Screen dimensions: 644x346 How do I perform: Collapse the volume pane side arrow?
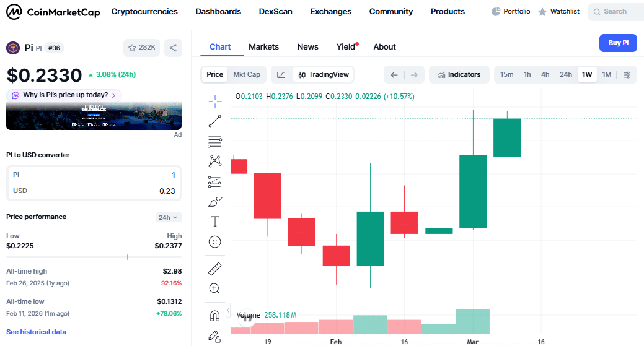(x=228, y=310)
